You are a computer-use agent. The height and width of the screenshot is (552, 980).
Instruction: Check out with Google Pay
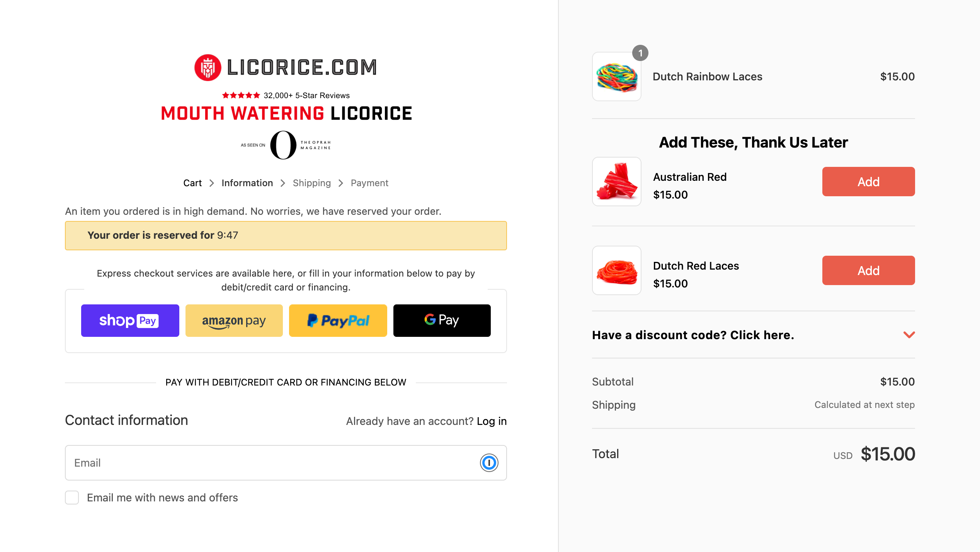click(x=442, y=320)
